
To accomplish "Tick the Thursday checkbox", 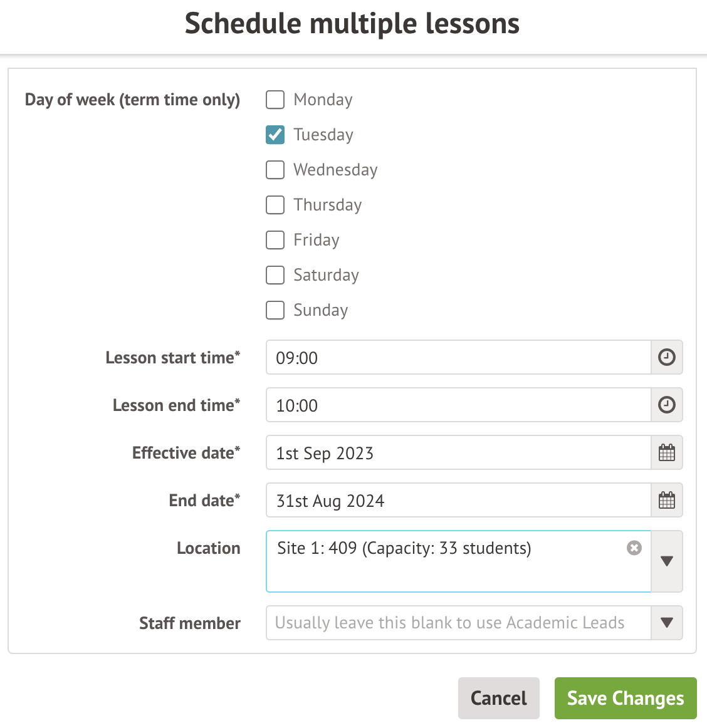I will tap(275, 205).
